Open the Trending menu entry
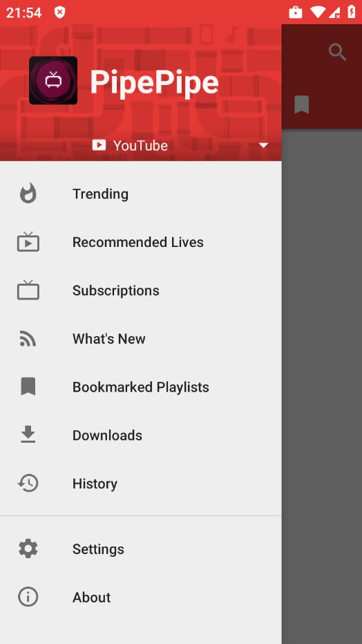The image size is (362, 644). click(x=141, y=194)
